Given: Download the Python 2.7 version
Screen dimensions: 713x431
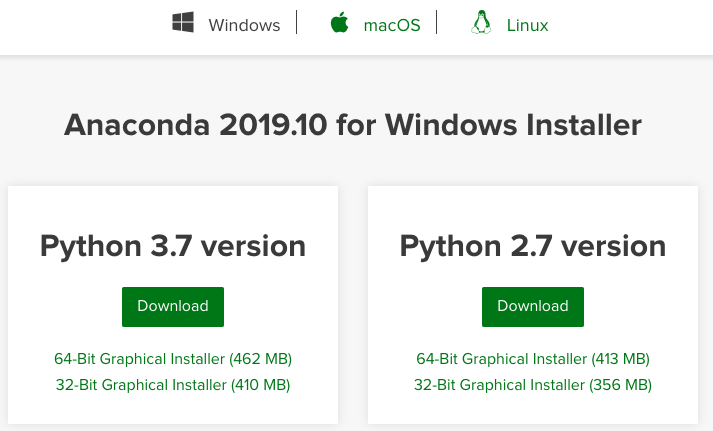Looking at the screenshot, I should [533, 306].
